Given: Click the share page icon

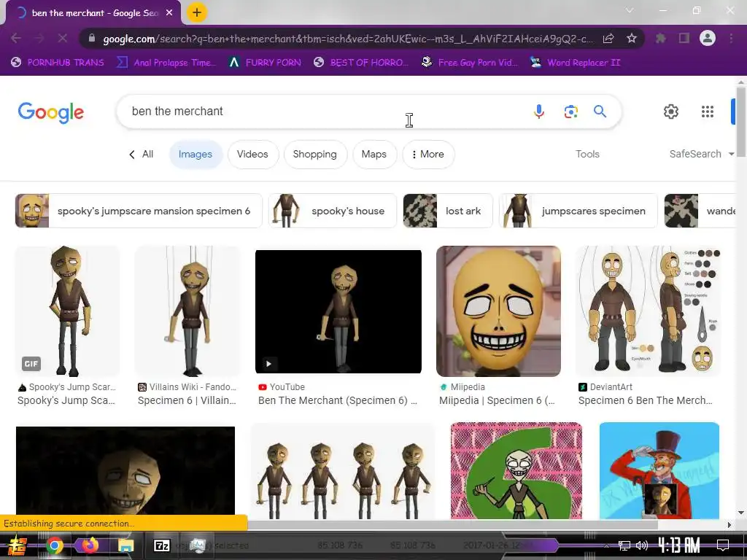Looking at the screenshot, I should coord(608,38).
